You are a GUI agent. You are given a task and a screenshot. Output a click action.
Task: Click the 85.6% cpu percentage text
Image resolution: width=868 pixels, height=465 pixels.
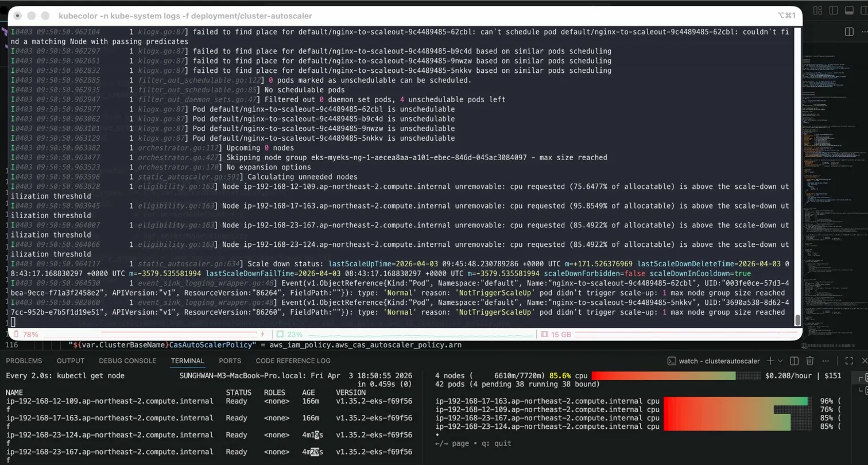point(560,376)
